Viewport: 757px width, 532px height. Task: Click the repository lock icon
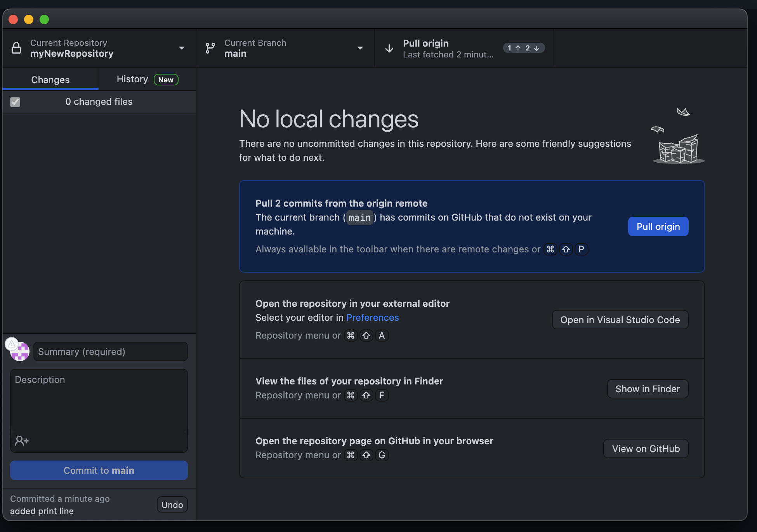pos(16,48)
